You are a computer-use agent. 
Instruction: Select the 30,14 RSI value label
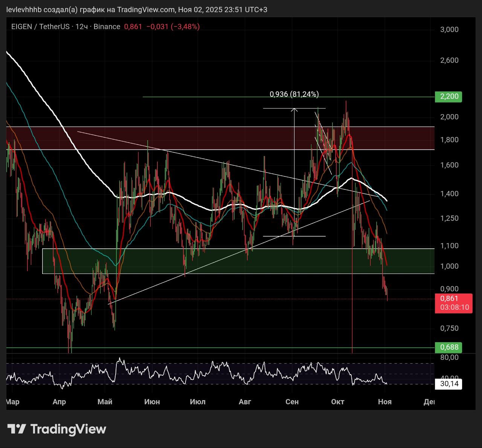(x=449, y=384)
